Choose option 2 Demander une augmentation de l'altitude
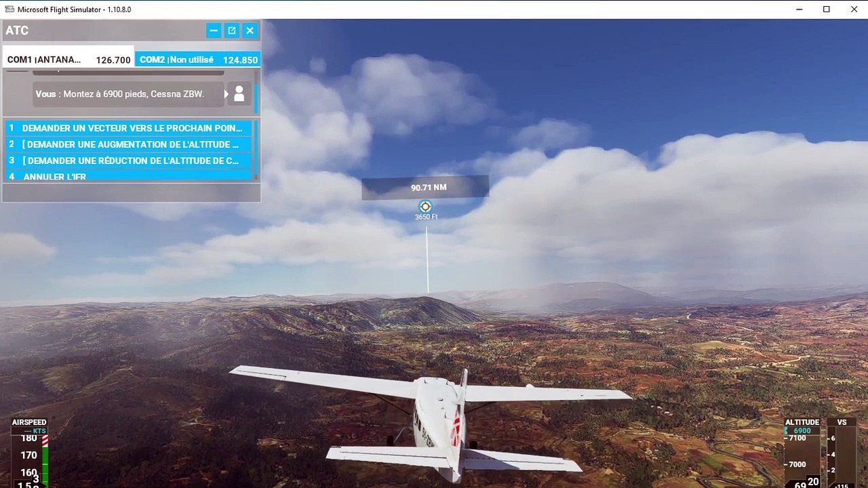The height and width of the screenshot is (488, 868). [129, 144]
